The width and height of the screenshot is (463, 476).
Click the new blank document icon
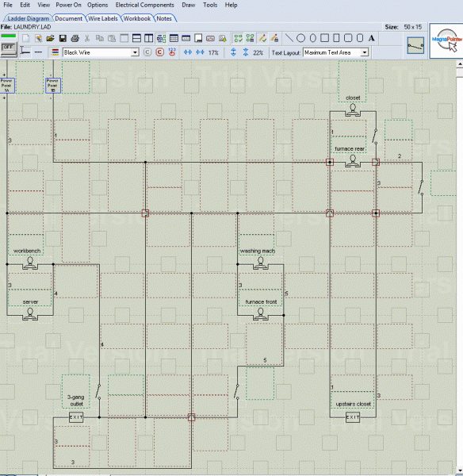pos(26,39)
